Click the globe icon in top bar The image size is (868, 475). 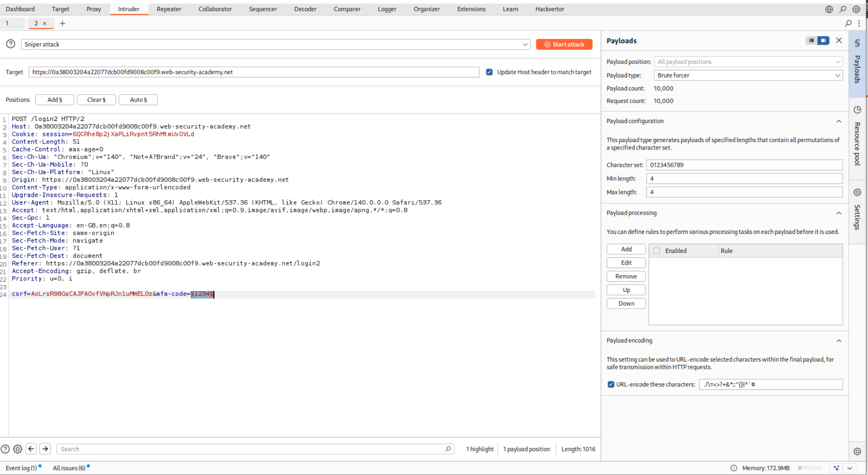(x=829, y=9)
